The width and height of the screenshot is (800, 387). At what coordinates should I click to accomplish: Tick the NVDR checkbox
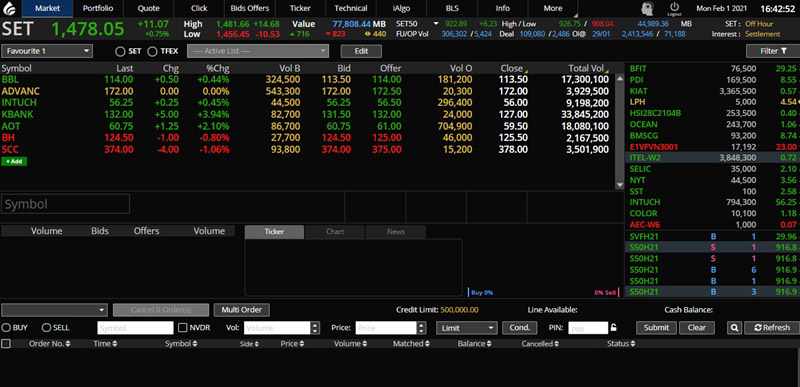tap(182, 328)
